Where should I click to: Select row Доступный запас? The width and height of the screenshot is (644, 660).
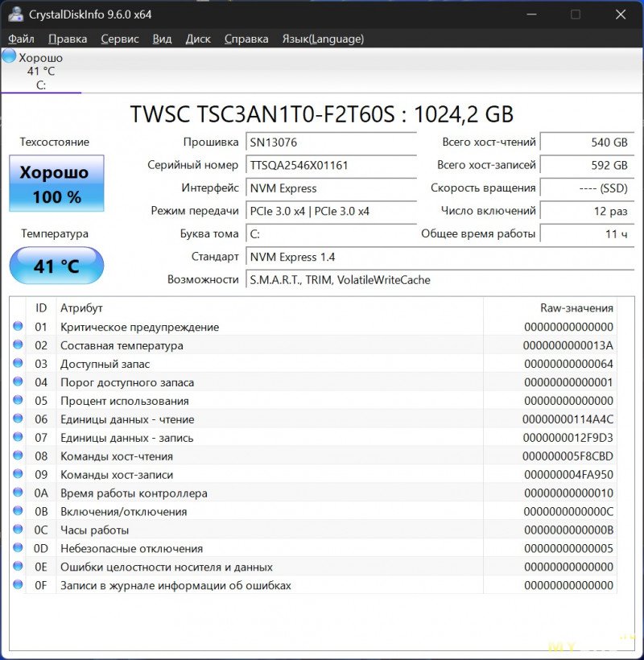point(313,364)
